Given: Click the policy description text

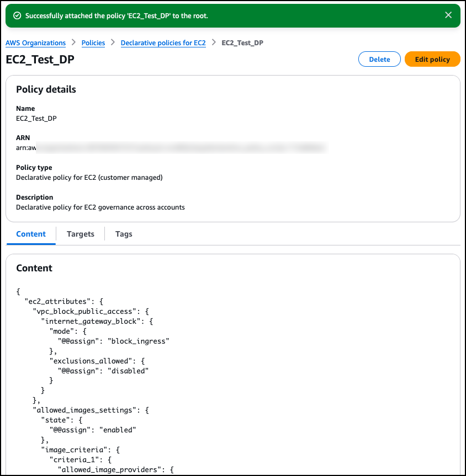Looking at the screenshot, I should (100, 207).
